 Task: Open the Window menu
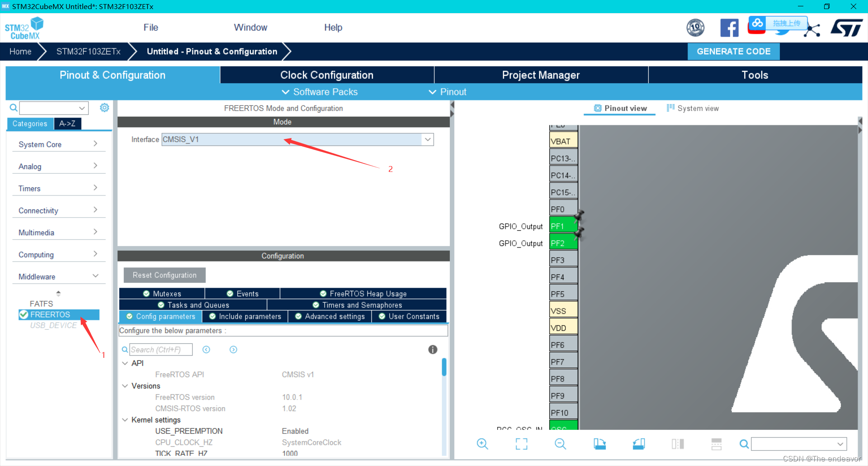(x=250, y=28)
